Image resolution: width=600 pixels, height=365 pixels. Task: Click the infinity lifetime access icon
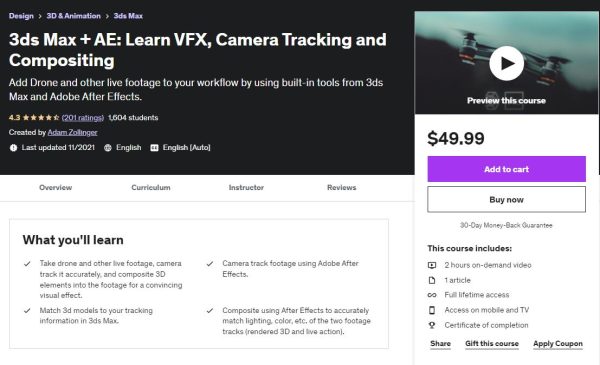point(432,295)
